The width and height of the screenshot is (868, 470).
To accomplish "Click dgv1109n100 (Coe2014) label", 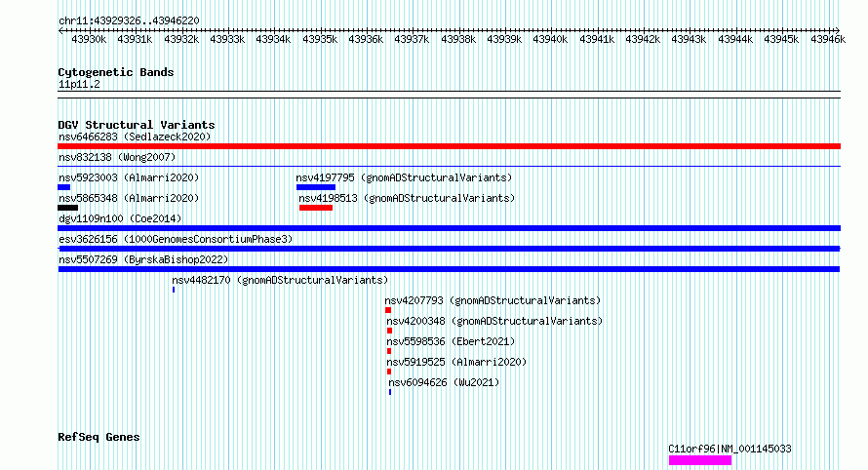I will 120,218.
